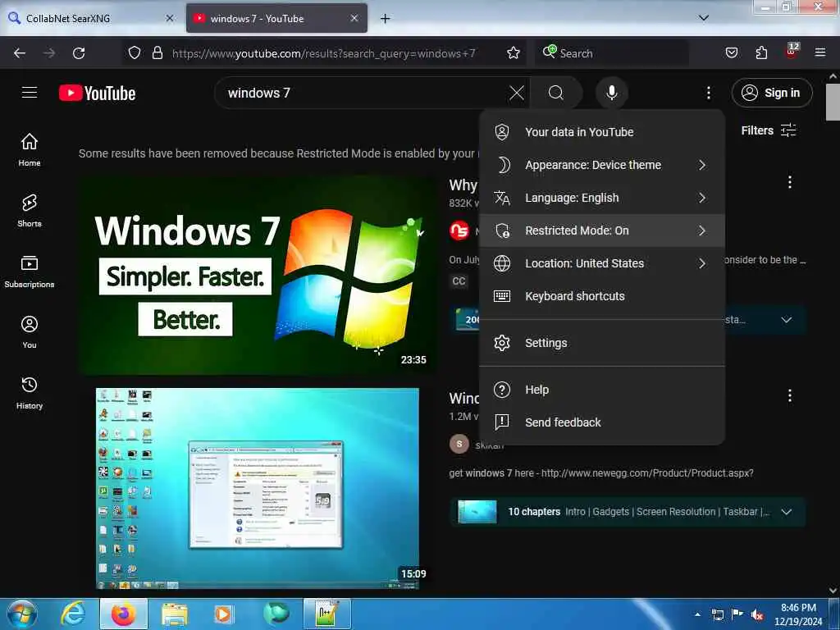This screenshot has height=630, width=840.
Task: Click the site padlock icon
Action: (157, 52)
